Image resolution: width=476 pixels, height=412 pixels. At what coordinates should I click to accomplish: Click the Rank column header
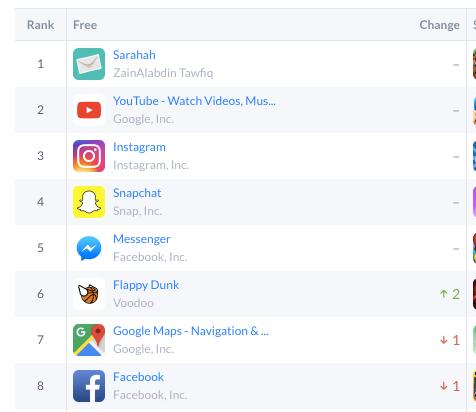click(x=40, y=25)
